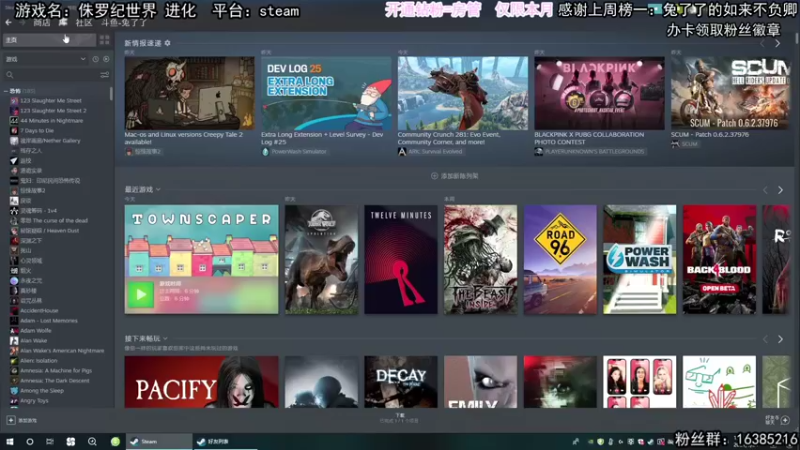
Task: Toggle ready-to-play filter icon
Action: tap(106, 59)
